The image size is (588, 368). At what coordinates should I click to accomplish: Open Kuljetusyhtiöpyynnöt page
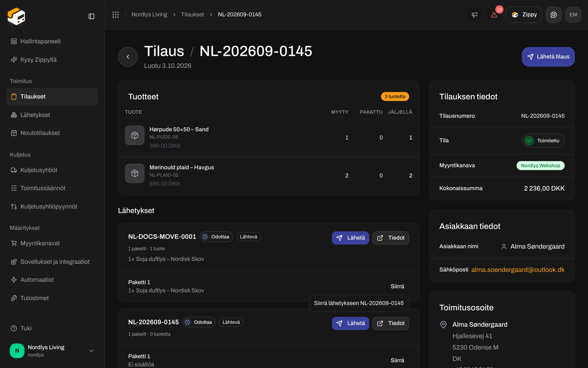[52, 206]
